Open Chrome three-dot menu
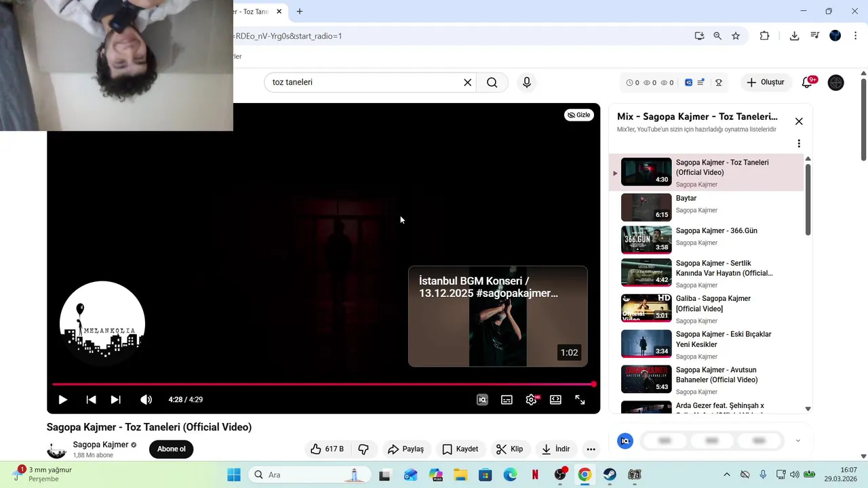The width and height of the screenshot is (868, 488). click(x=854, y=36)
